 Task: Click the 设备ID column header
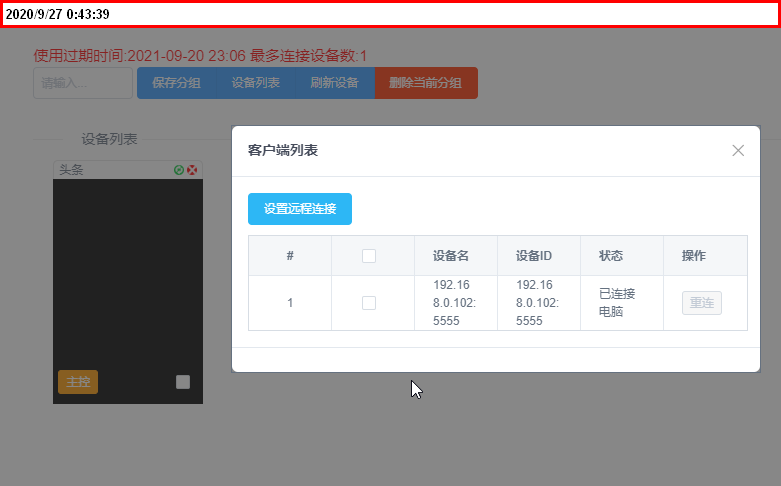tap(533, 255)
